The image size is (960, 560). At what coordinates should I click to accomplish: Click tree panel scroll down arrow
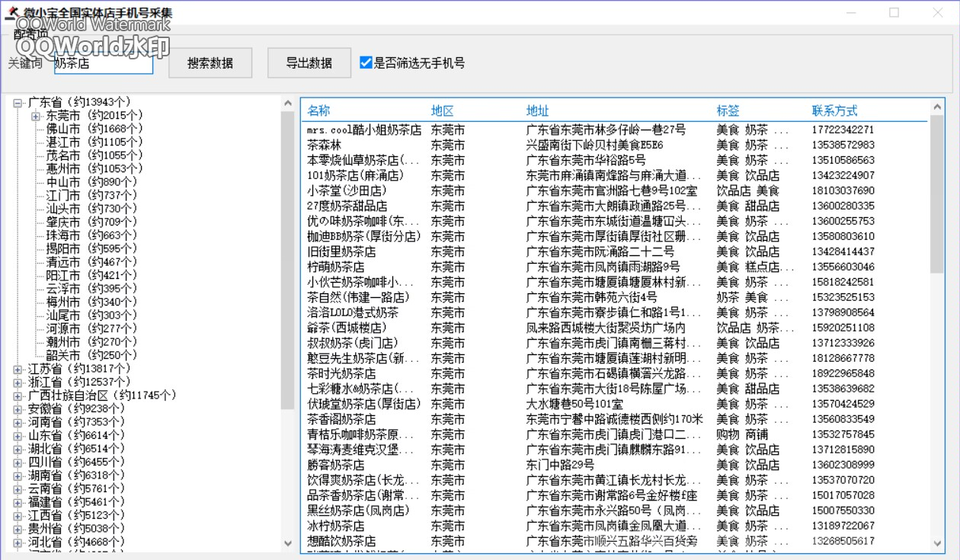pyautogui.click(x=288, y=543)
